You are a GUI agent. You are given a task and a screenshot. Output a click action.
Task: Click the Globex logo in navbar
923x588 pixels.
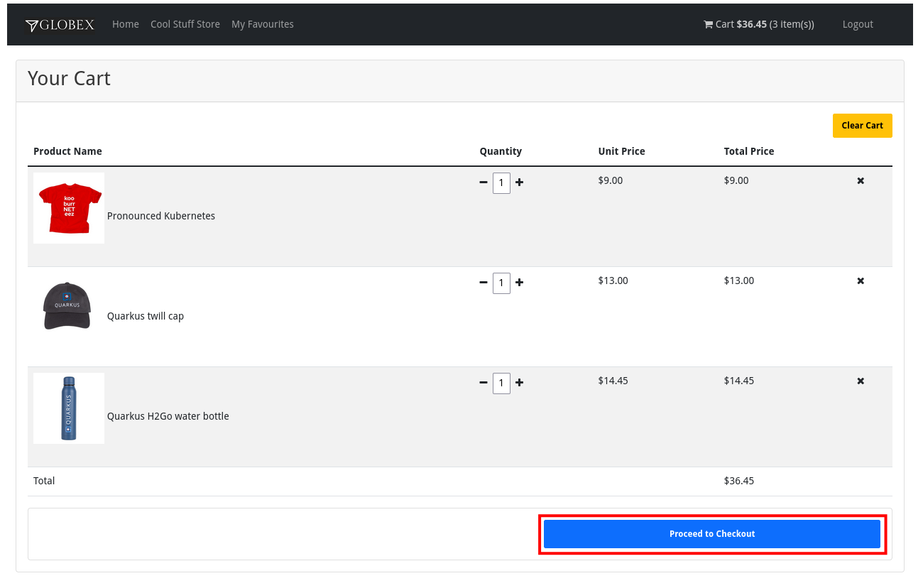point(60,25)
